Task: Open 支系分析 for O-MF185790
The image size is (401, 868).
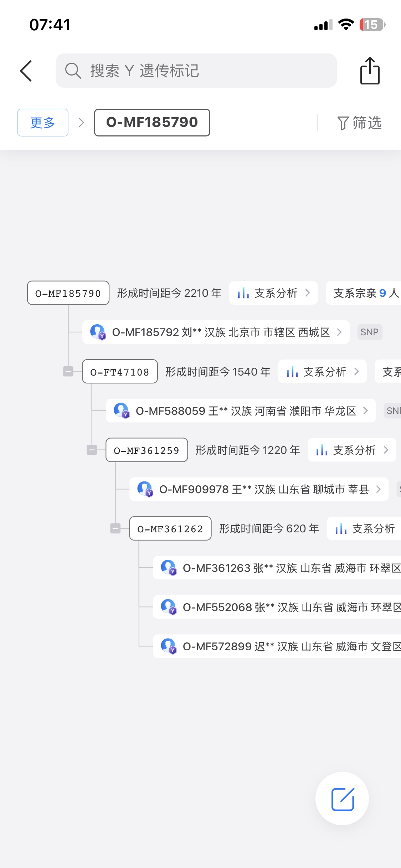Action: point(273,293)
